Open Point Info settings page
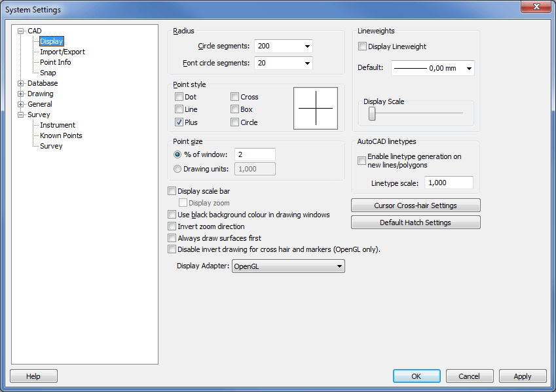Screen dimensions: 556x392 point(55,62)
